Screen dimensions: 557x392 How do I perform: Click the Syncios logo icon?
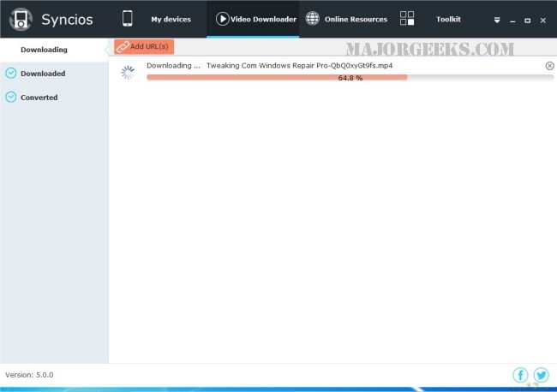(21, 19)
